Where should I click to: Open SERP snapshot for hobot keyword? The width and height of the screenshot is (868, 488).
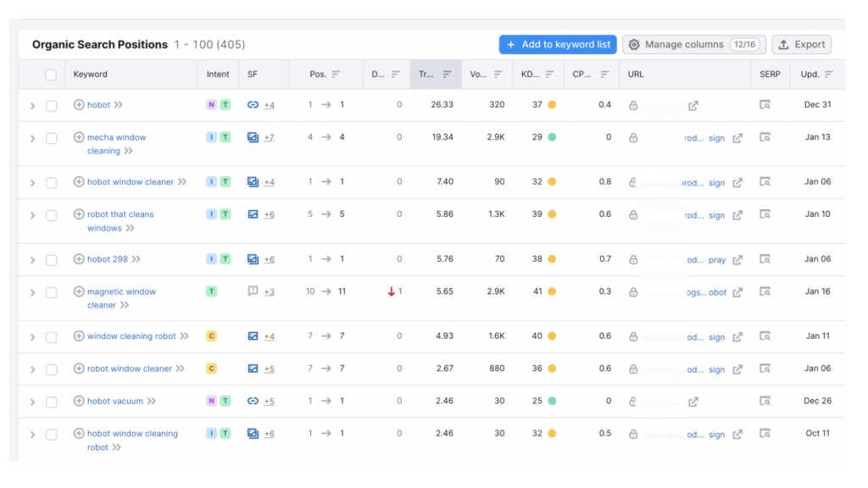coord(765,105)
